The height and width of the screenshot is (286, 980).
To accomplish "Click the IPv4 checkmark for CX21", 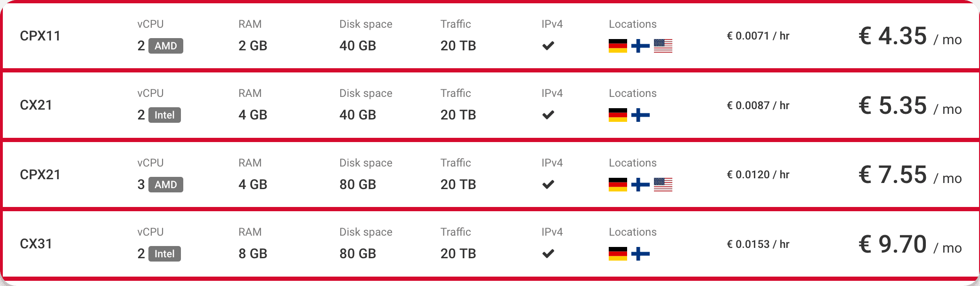I will point(548,115).
